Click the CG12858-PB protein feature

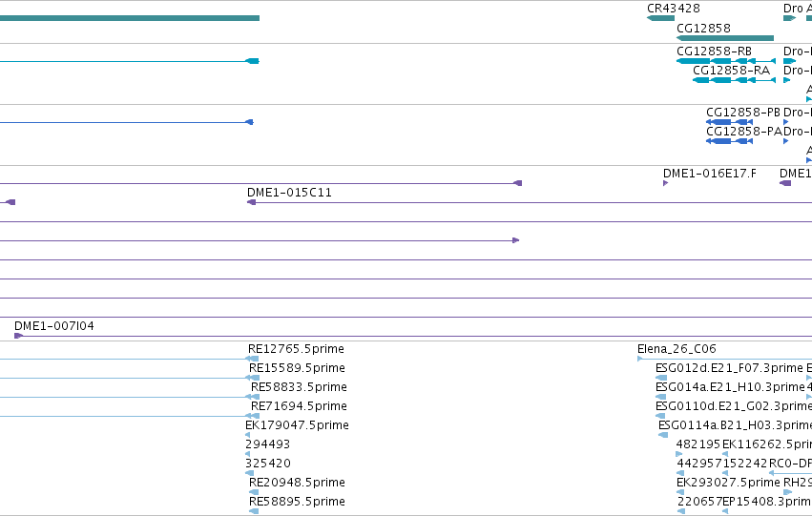730,122
